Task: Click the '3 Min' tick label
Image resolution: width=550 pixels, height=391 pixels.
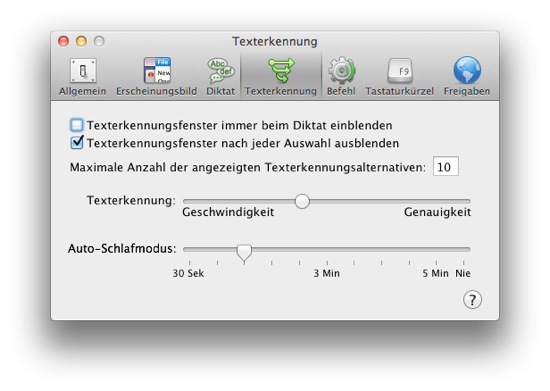Action: click(327, 273)
